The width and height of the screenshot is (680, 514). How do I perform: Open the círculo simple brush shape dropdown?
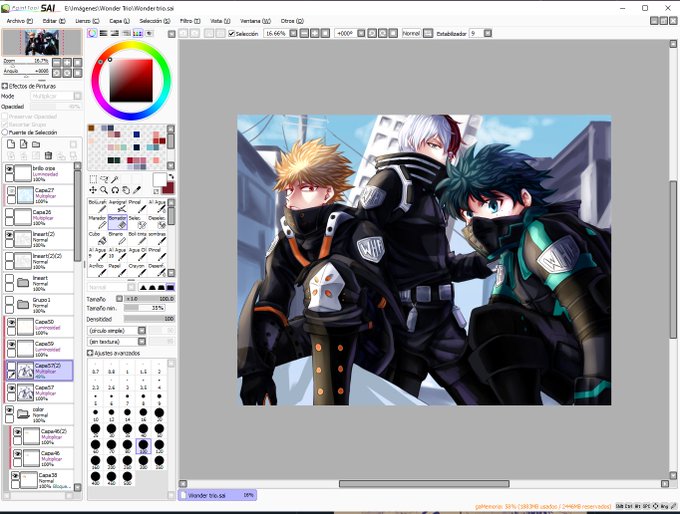pos(142,331)
